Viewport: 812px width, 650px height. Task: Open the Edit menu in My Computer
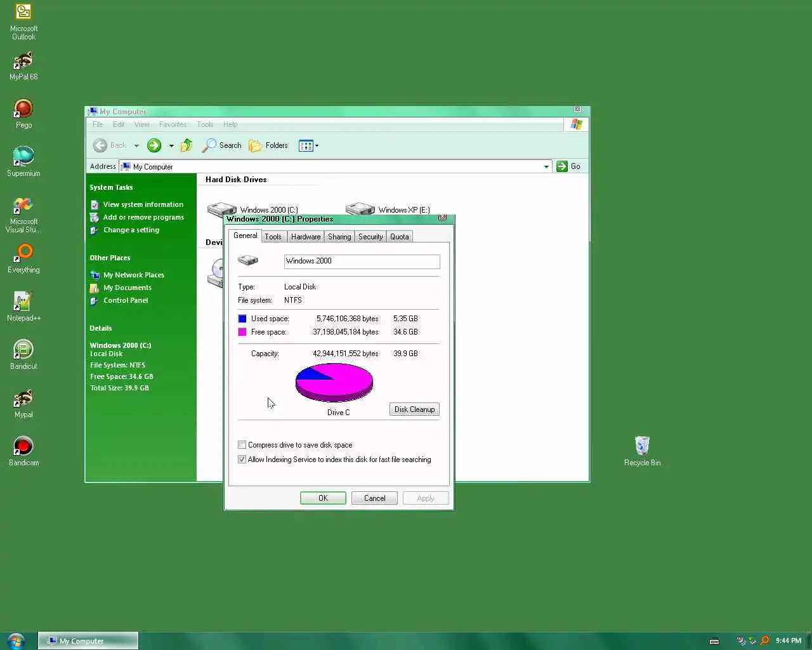coord(119,124)
